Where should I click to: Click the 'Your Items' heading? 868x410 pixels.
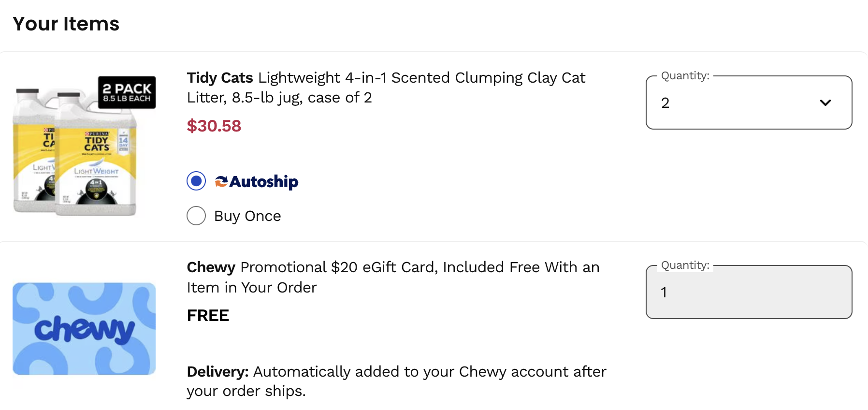(x=66, y=23)
